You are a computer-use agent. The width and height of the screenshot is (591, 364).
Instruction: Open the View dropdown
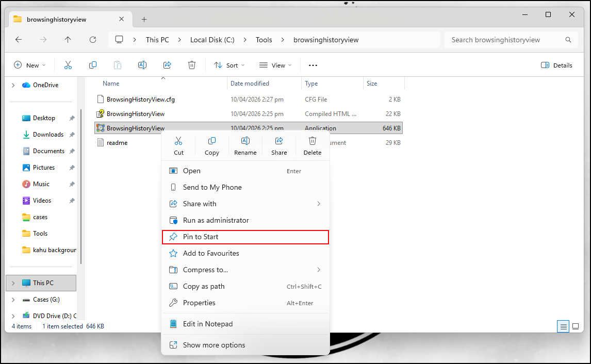tap(275, 65)
